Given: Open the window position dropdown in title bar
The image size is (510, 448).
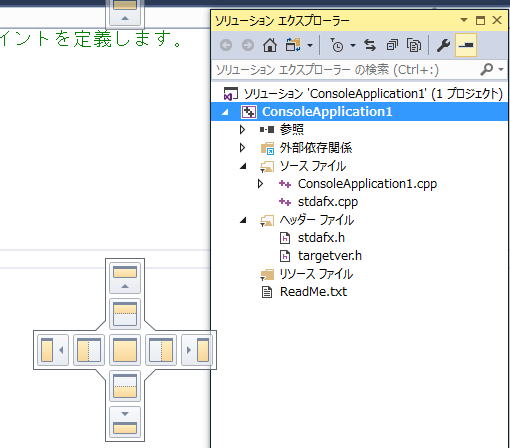Looking at the screenshot, I should click(x=464, y=20).
